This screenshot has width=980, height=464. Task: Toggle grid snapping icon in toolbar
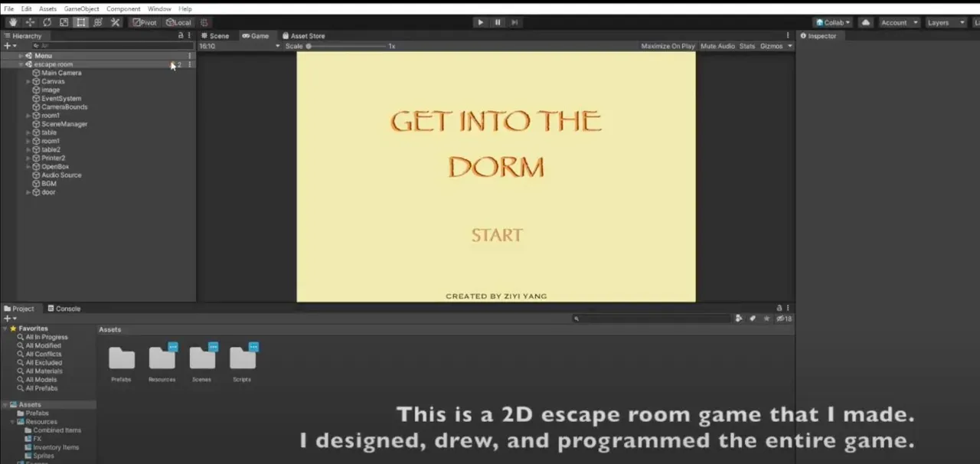pos(204,22)
